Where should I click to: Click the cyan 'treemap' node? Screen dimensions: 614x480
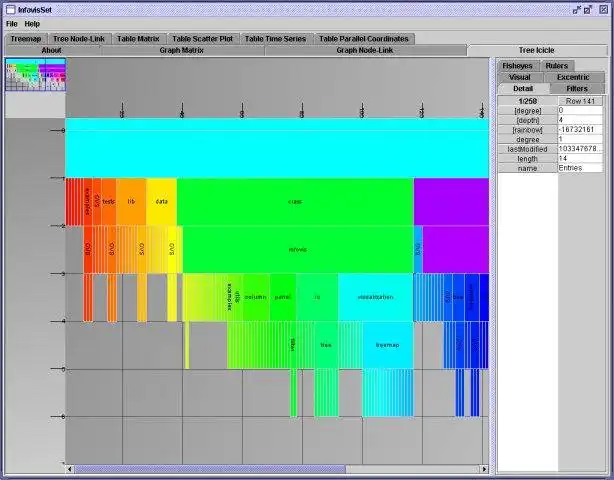pos(388,345)
